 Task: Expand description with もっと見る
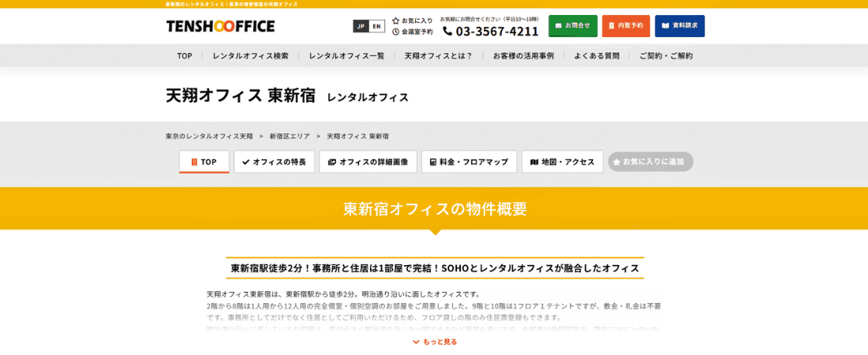pyautogui.click(x=434, y=342)
